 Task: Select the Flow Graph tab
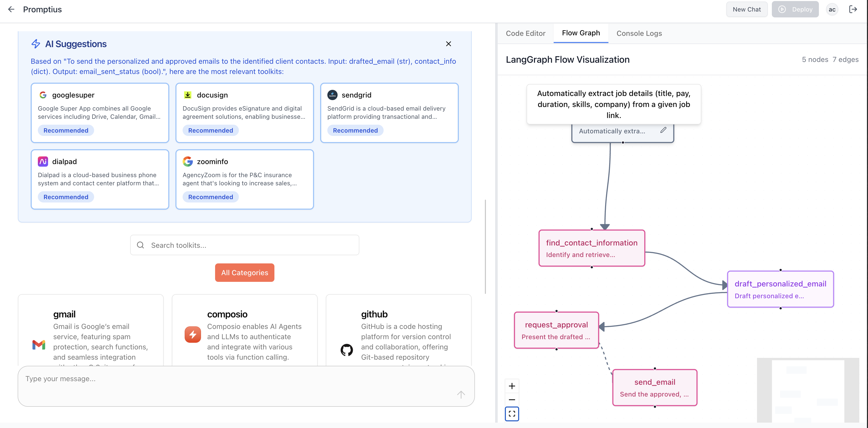pyautogui.click(x=581, y=33)
